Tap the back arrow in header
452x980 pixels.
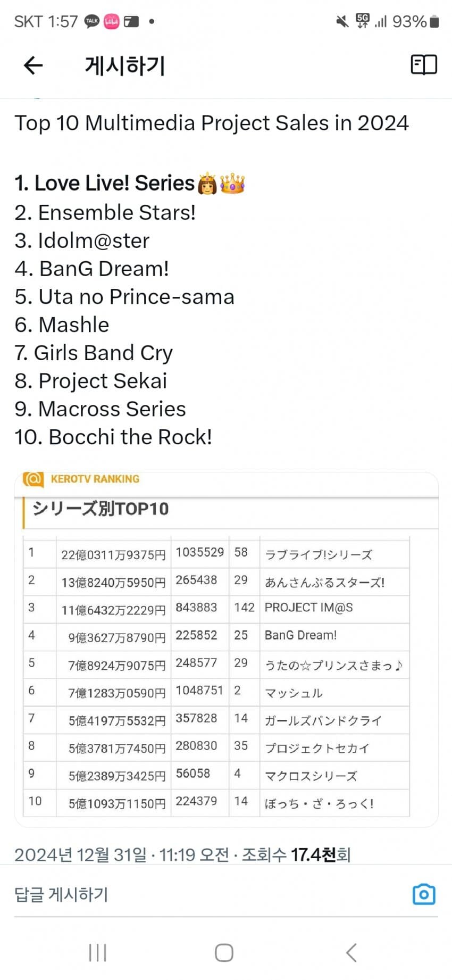click(33, 65)
